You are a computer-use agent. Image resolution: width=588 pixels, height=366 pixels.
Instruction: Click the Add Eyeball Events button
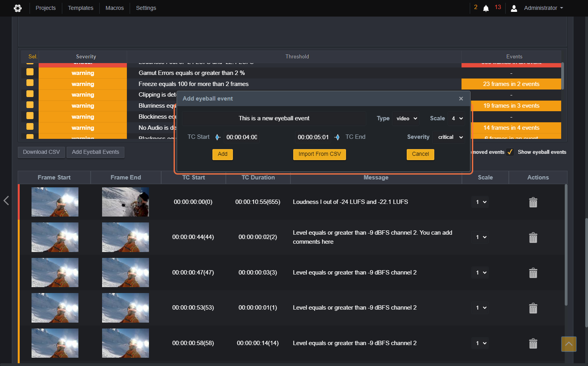coord(95,152)
